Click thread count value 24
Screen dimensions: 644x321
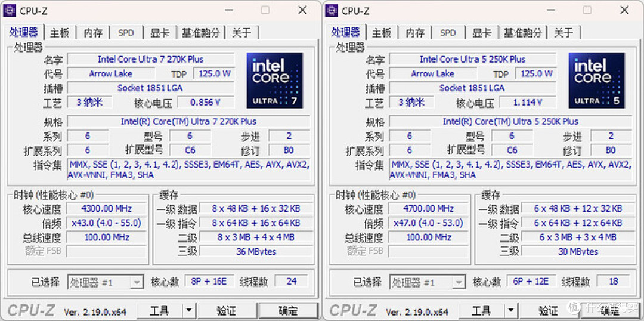pos(292,282)
